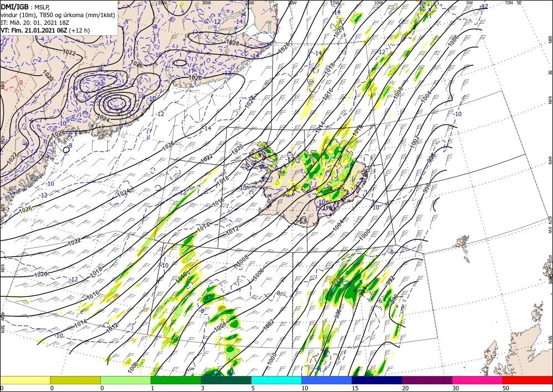Select the navy 15–20 mm legend swatch
This screenshot has width=553, height=392.
click(377, 380)
